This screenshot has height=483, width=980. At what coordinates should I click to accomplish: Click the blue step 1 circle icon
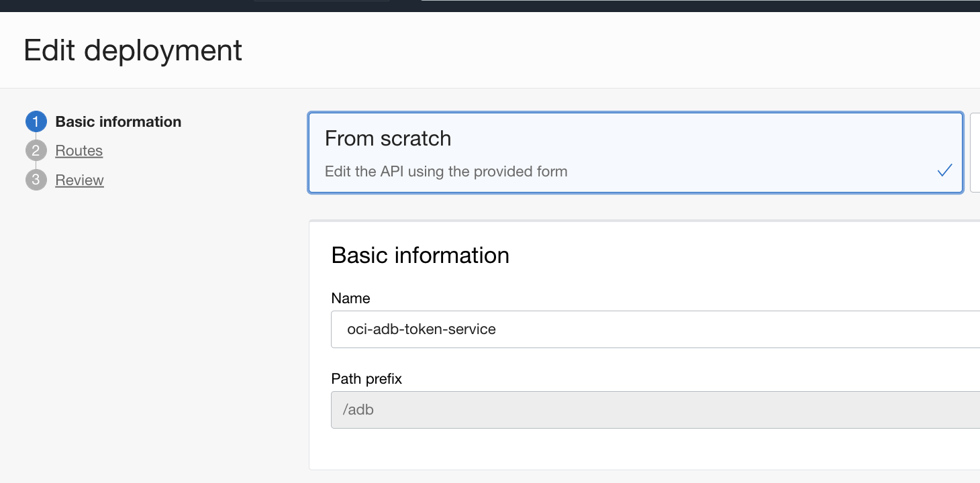36,121
